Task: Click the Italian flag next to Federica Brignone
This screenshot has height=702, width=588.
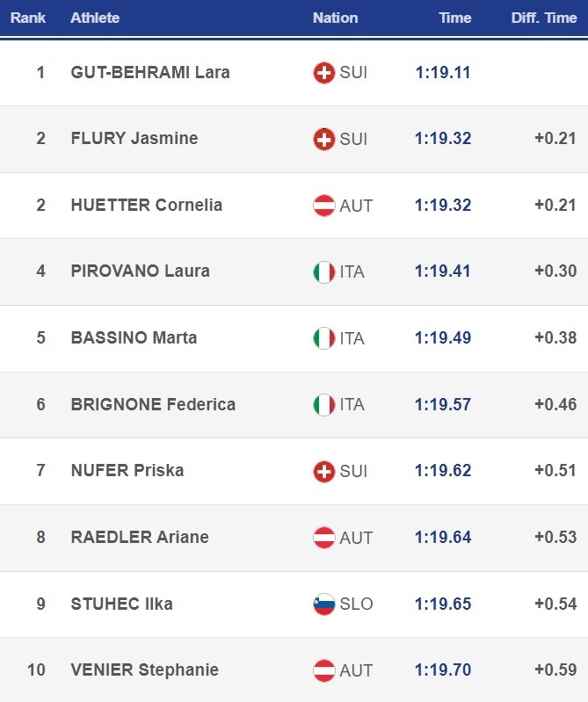Action: tap(324, 405)
